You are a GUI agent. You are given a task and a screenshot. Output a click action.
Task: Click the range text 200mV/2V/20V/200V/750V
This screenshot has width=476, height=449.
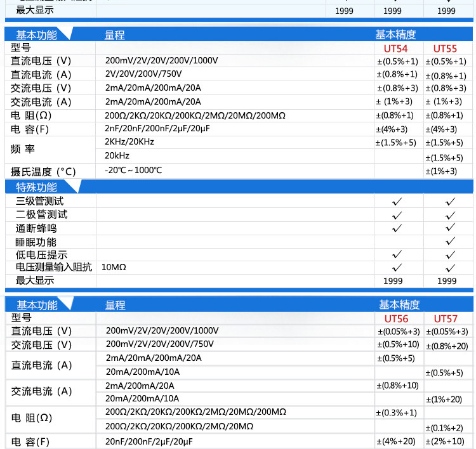coord(160,344)
